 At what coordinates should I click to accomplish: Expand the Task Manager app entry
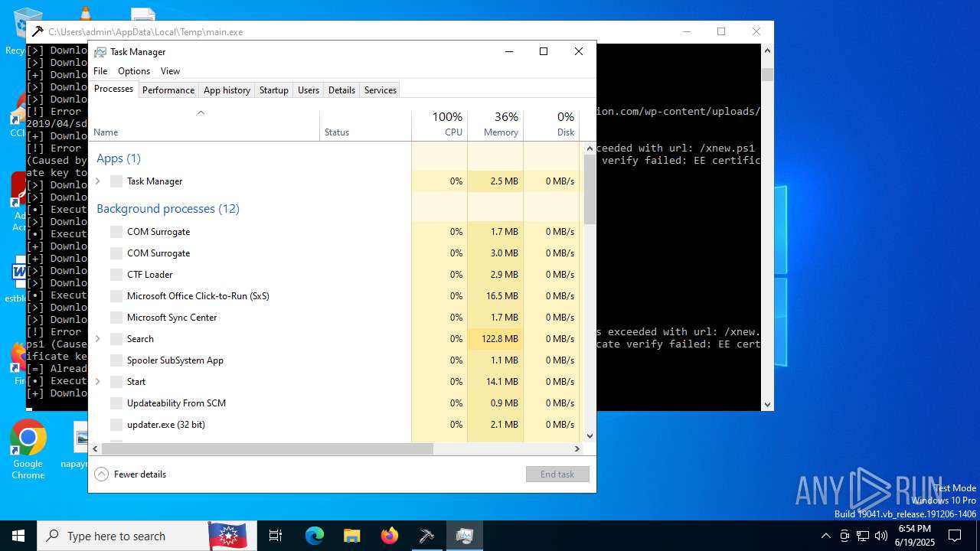[97, 181]
